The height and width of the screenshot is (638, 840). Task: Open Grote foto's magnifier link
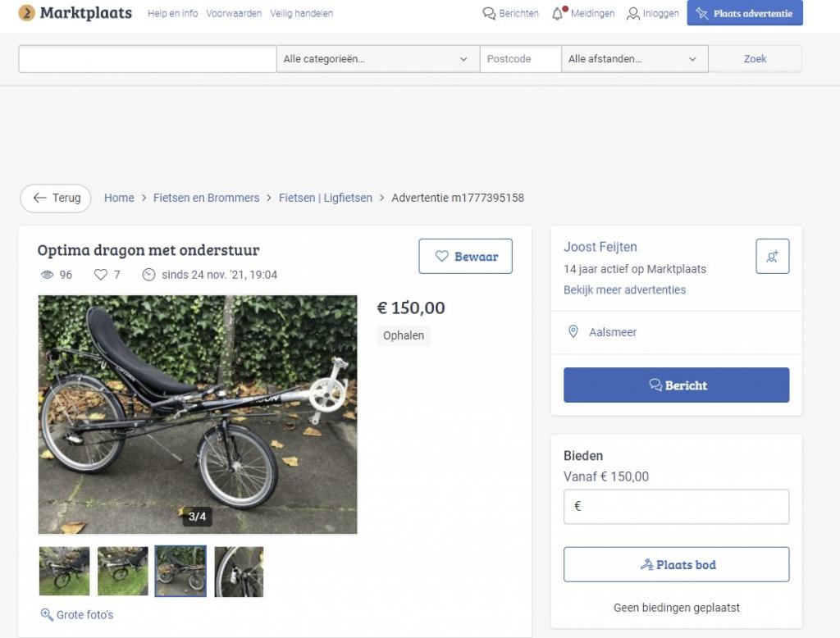point(77,614)
